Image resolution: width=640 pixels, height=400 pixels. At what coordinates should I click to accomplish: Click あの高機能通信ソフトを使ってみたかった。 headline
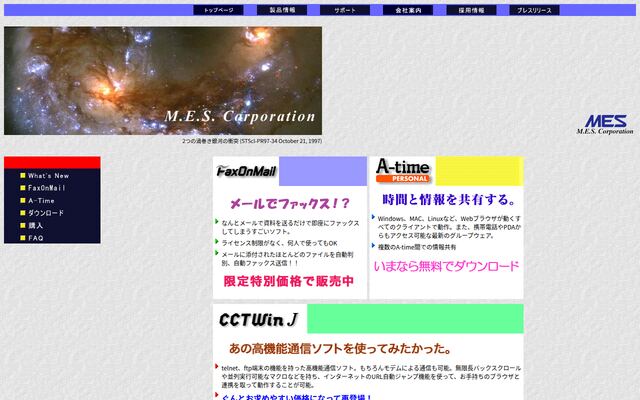point(340,349)
